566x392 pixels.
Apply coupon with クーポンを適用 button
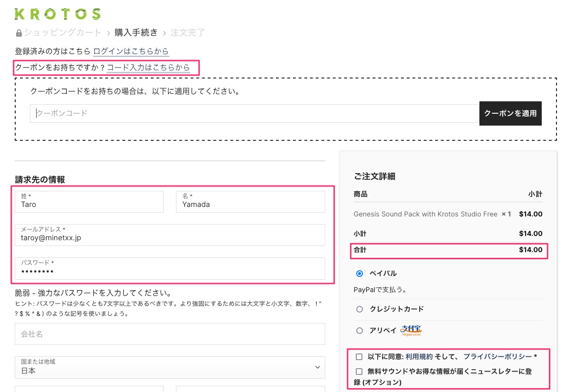510,113
